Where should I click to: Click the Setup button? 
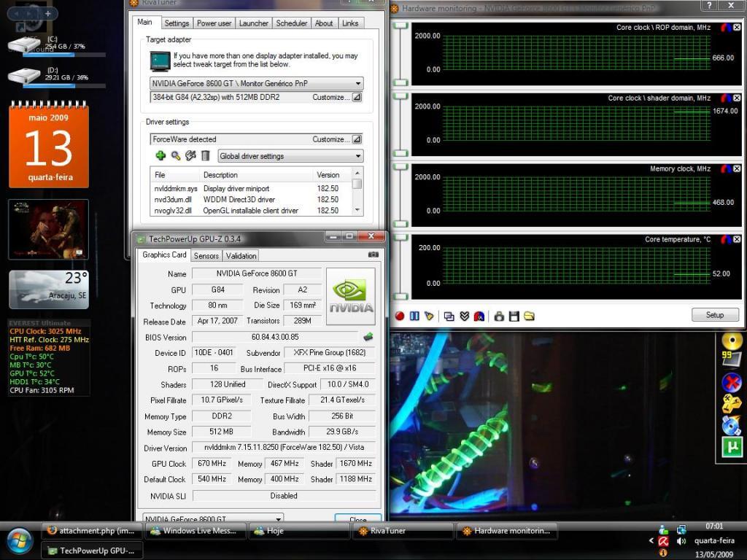[714, 315]
